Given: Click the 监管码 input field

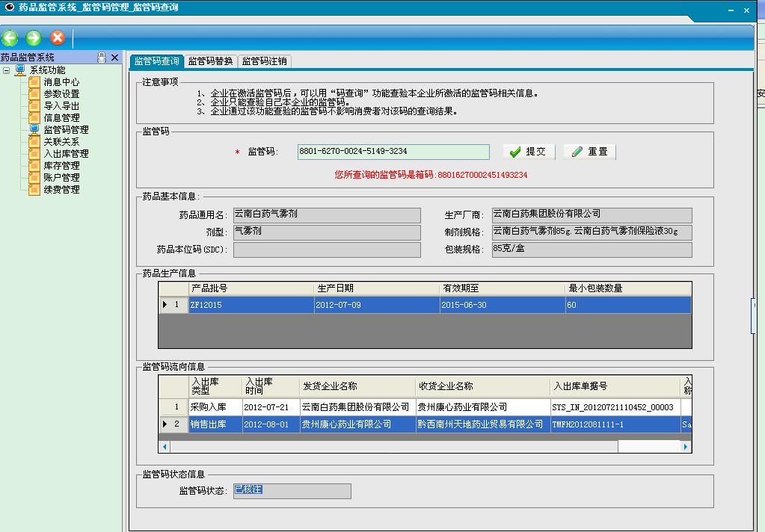Looking at the screenshot, I should pos(393,152).
